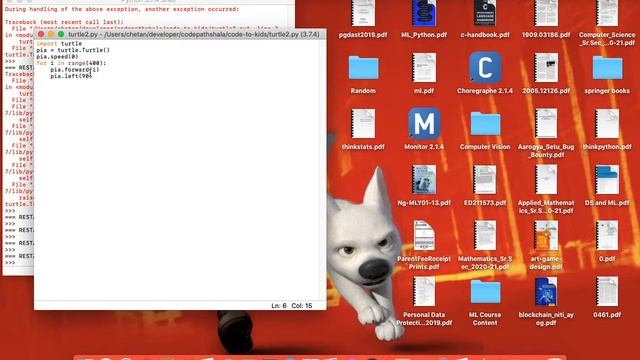The width and height of the screenshot is (640, 360).
Task: Open the ML Course Content folder
Action: [x=485, y=291]
